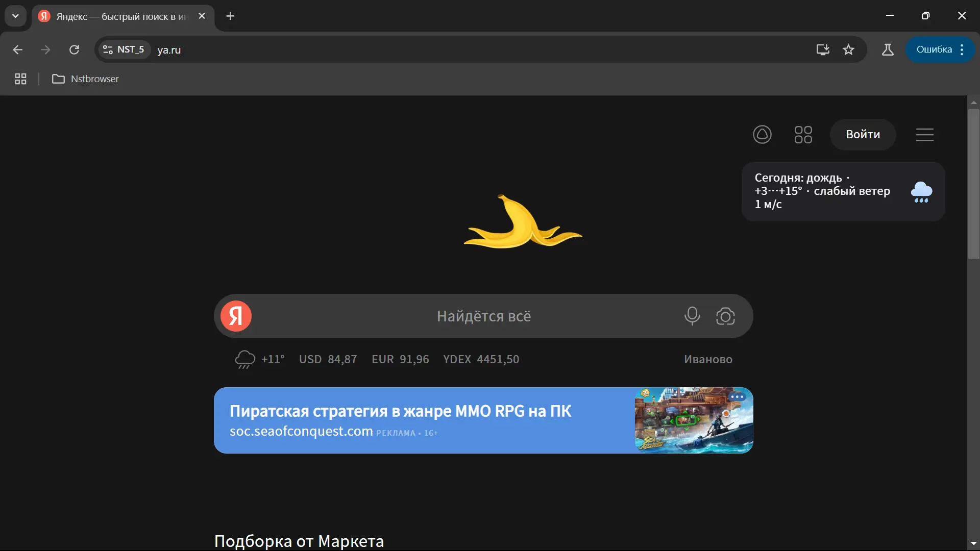
Task: Open the tab search dropdown arrow
Action: coord(15,16)
